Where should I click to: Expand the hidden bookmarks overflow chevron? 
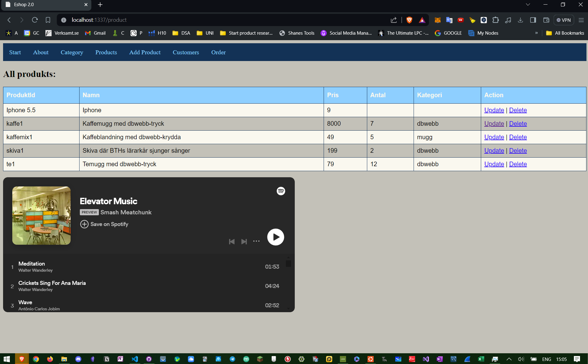point(536,33)
